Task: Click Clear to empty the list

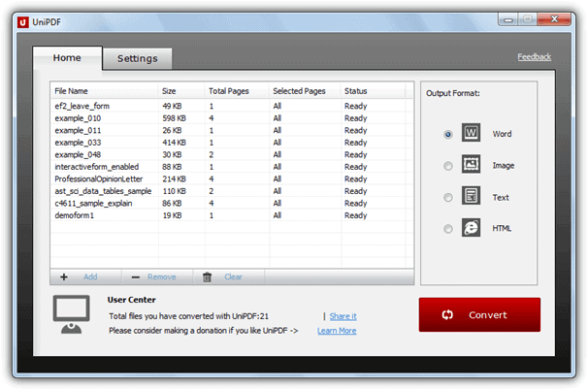Action: (233, 276)
